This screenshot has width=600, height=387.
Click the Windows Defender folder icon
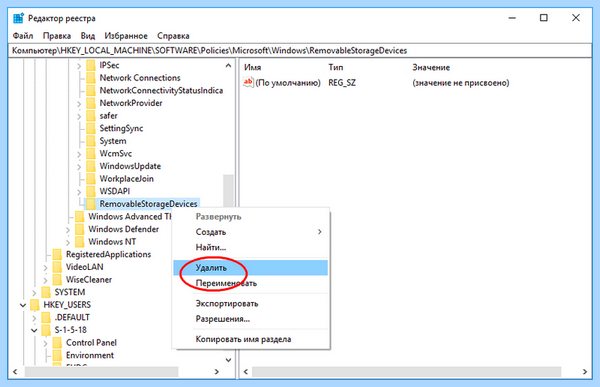80,229
